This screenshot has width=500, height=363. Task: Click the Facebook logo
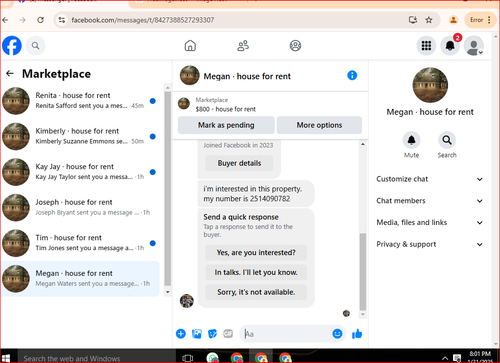tap(12, 46)
